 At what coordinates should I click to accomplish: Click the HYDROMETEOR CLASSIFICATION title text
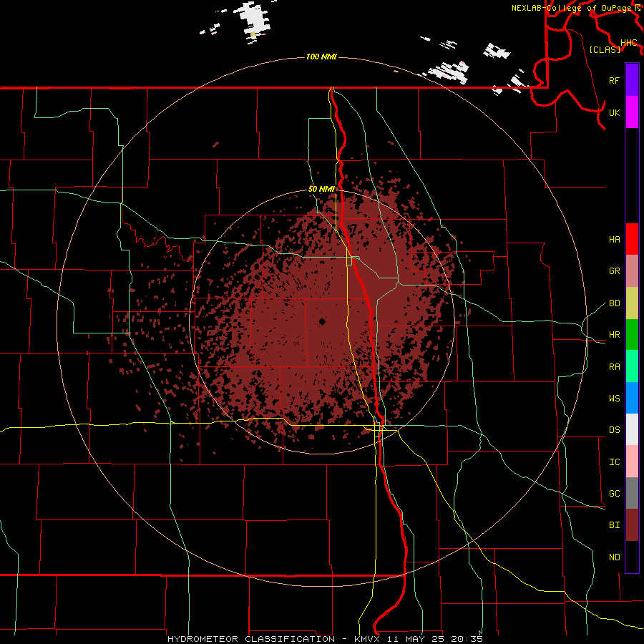click(251, 639)
